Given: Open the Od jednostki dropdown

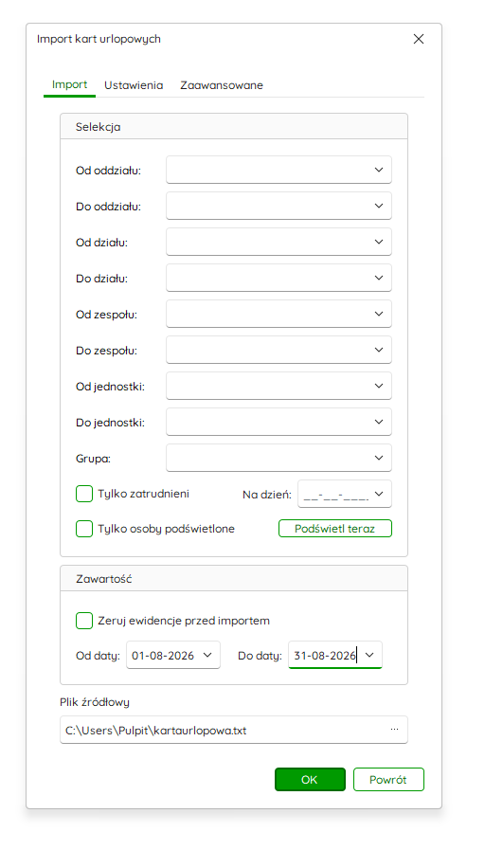Looking at the screenshot, I should point(278,386).
